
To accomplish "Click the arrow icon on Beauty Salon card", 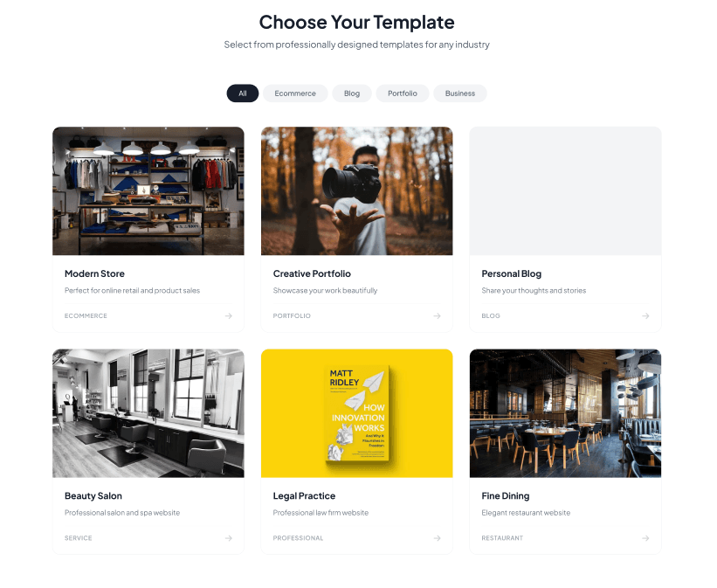I will click(229, 538).
